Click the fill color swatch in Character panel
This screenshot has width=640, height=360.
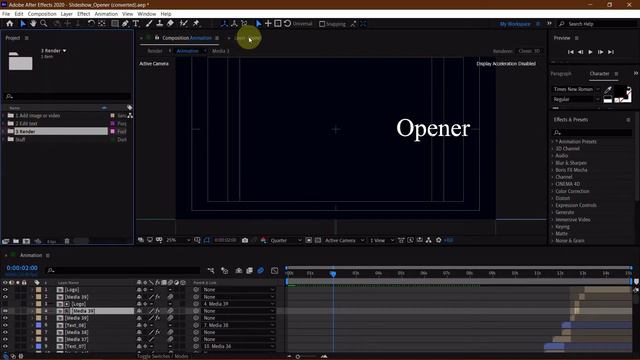[620, 91]
